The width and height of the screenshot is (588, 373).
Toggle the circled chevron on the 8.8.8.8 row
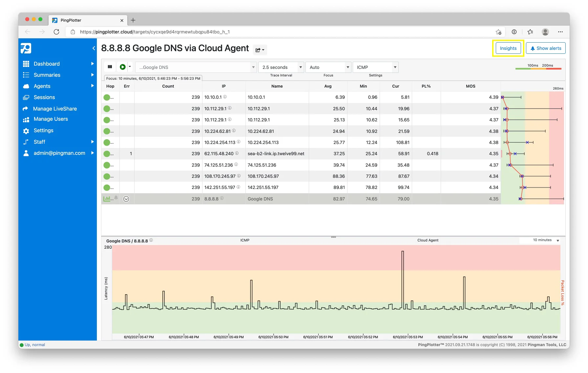coord(126,199)
